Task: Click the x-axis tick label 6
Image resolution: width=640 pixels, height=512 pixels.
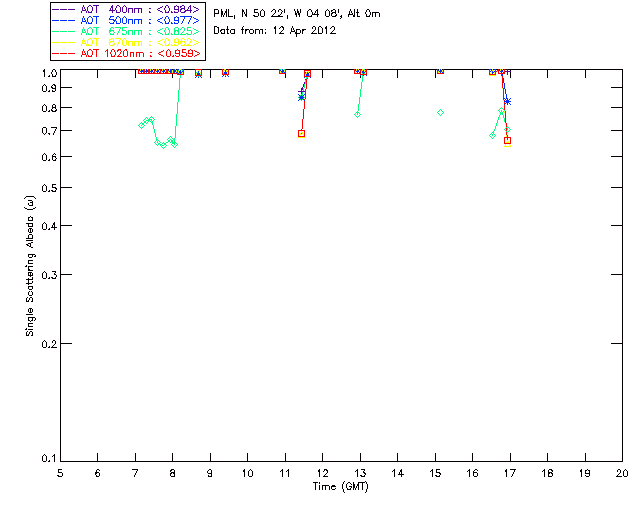Action: (x=98, y=473)
